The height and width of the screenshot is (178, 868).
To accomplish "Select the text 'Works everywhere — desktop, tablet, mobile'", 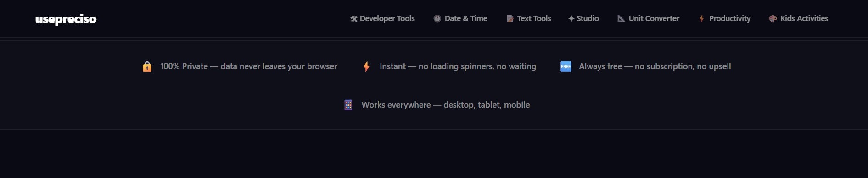I will click(446, 105).
